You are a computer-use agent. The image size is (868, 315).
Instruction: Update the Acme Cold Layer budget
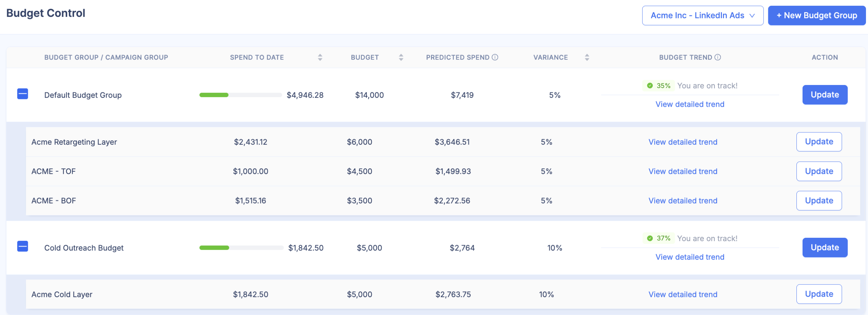point(819,294)
